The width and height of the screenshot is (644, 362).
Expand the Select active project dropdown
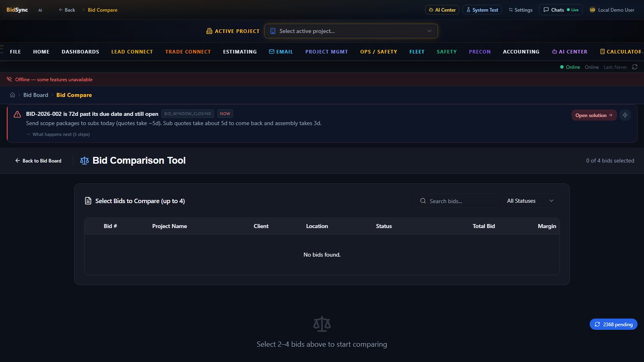pyautogui.click(x=351, y=31)
